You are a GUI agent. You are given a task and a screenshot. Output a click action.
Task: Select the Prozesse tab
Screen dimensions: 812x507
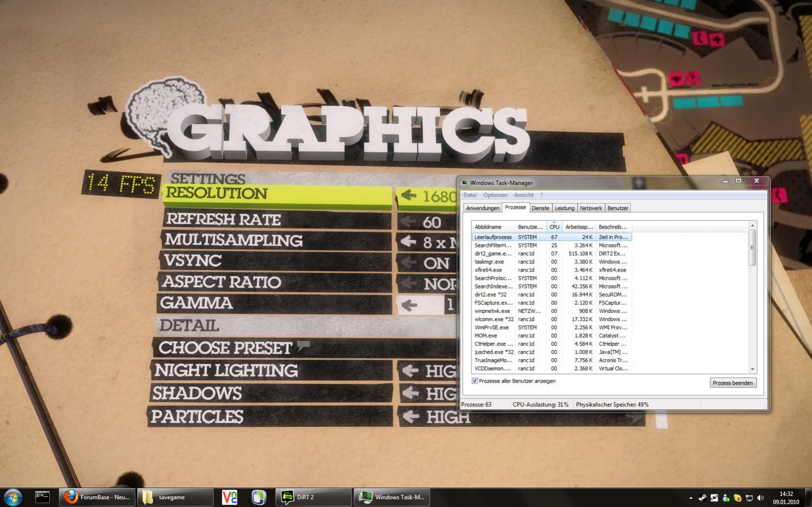515,207
